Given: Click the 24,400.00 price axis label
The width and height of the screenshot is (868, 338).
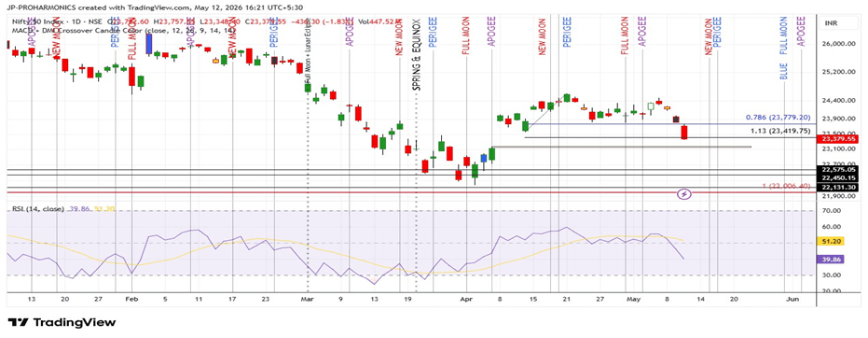Looking at the screenshot, I should coord(839,100).
